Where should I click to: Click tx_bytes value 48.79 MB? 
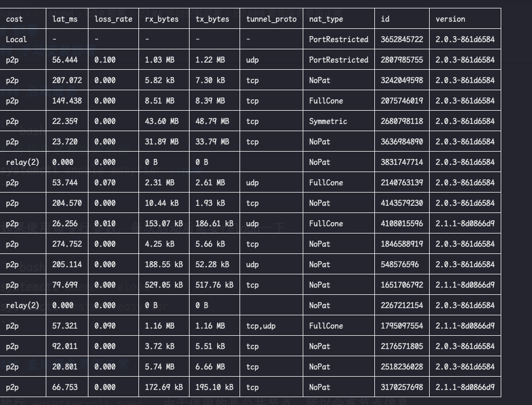(x=212, y=121)
